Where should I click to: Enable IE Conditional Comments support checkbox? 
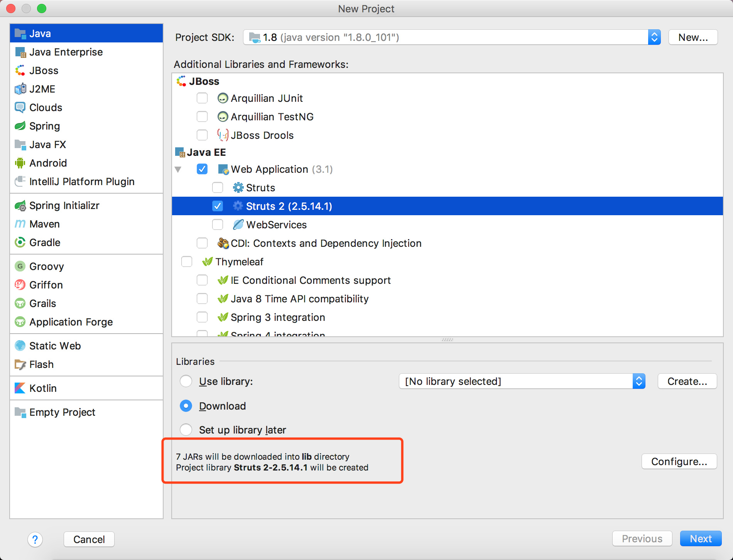tap(202, 280)
